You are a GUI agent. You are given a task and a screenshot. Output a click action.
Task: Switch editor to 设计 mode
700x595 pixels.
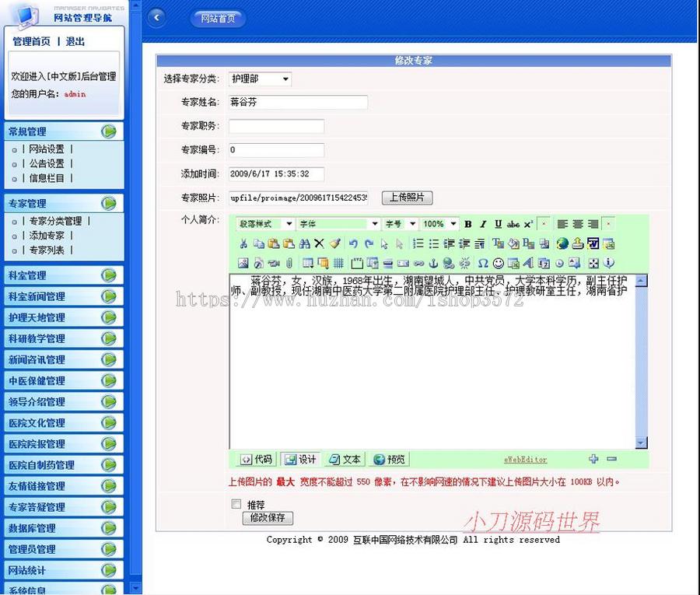[x=300, y=459]
